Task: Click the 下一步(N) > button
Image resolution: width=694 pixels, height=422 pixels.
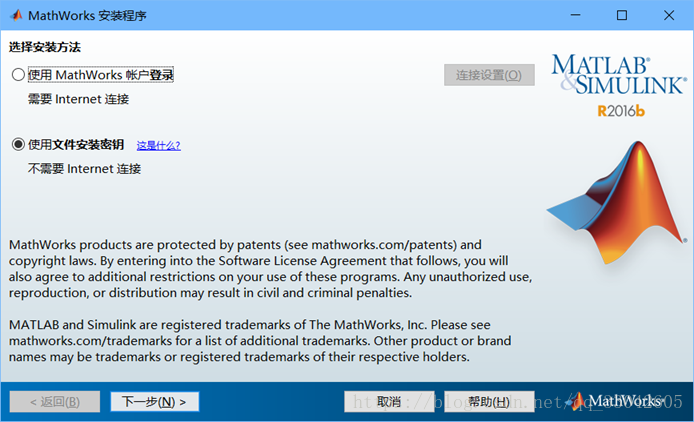Action: tap(154, 402)
